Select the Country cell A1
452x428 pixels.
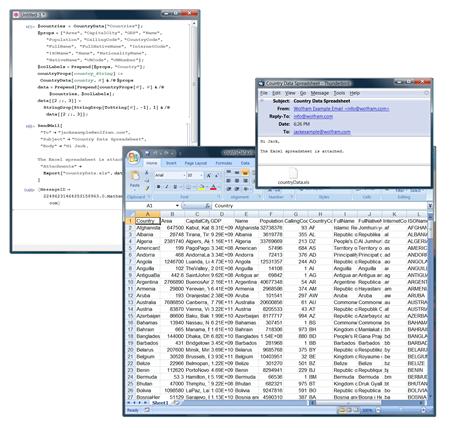[148, 221]
